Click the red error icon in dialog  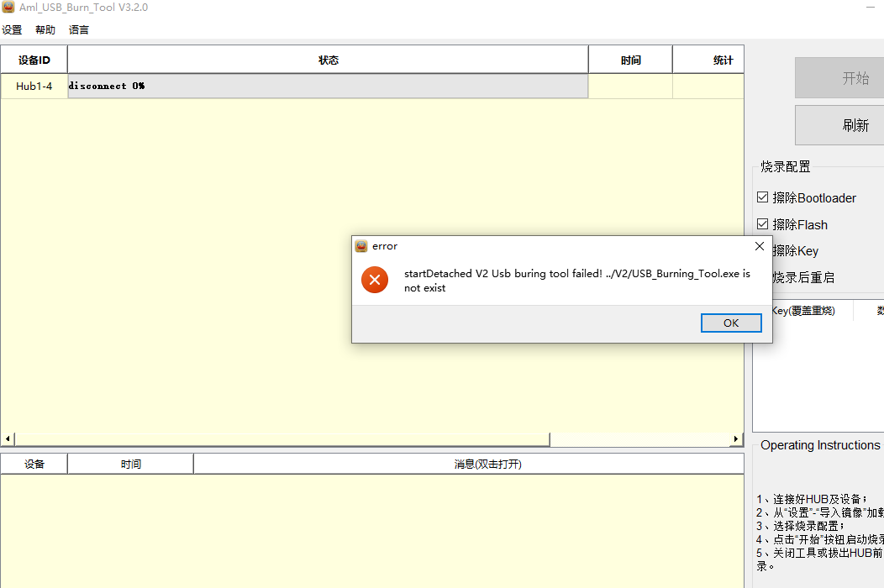click(x=374, y=280)
